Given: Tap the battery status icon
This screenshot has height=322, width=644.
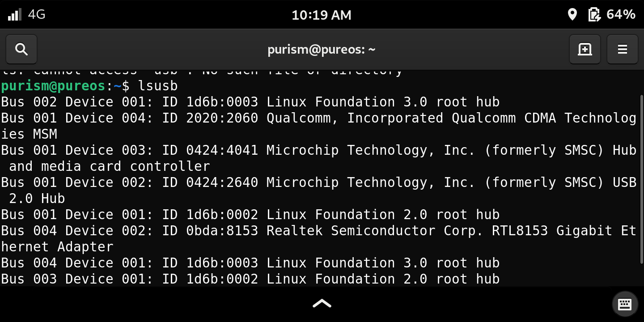Looking at the screenshot, I should 594,15.
